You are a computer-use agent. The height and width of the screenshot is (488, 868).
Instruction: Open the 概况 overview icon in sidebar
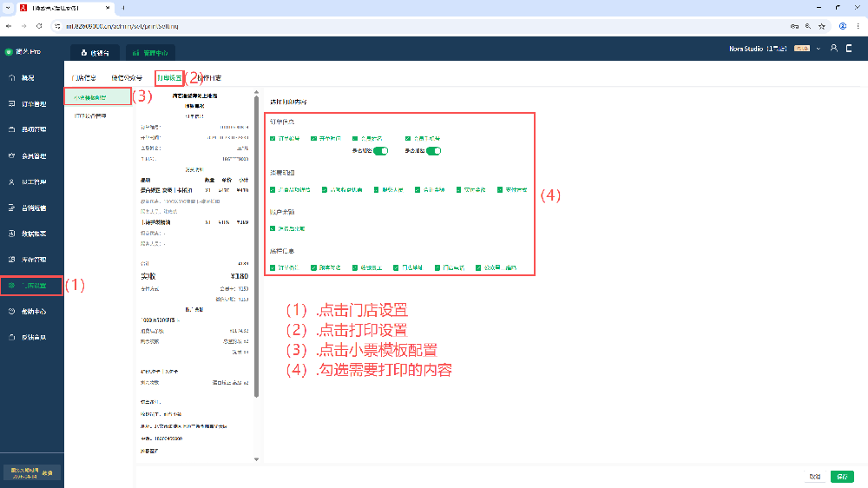pos(31,78)
